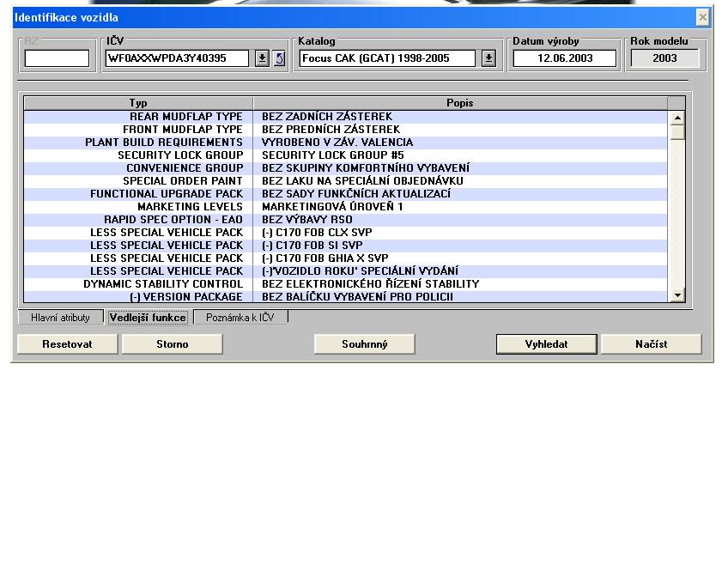
Task: Click into the IČV text field
Action: click(x=176, y=58)
